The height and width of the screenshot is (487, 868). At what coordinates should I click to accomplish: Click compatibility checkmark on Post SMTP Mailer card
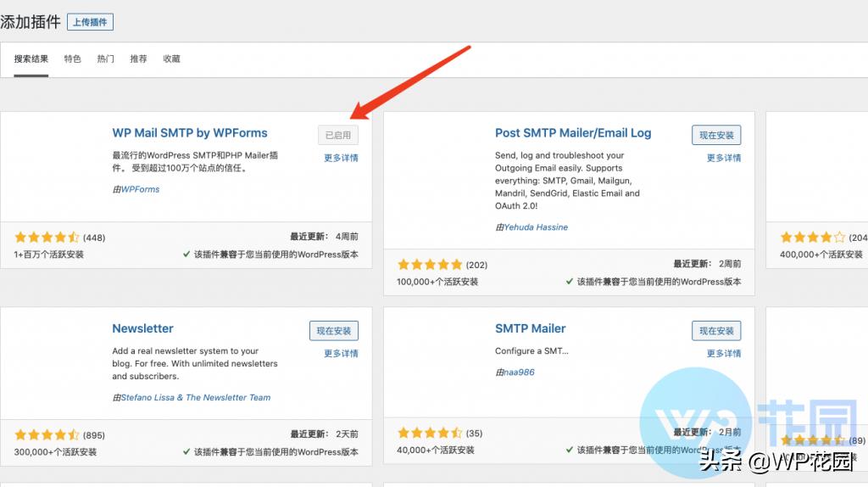point(570,282)
